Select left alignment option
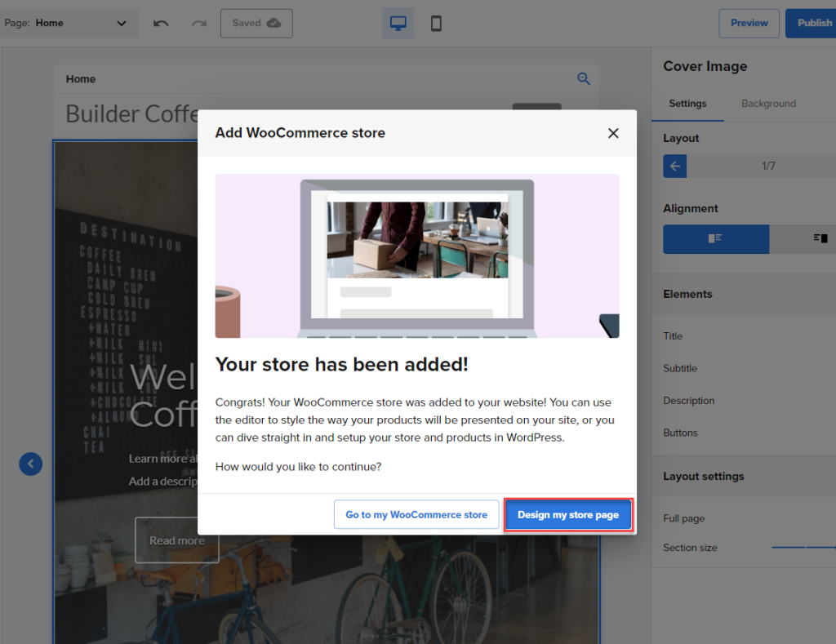The image size is (836, 644). click(715, 239)
